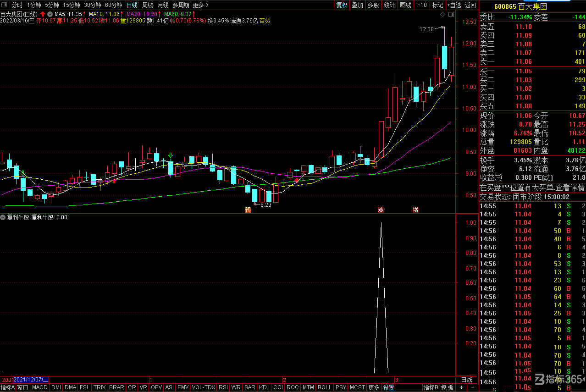The width and height of the screenshot is (586, 392).
Task: Click the 叠加 overlay button
Action: tap(358, 5)
